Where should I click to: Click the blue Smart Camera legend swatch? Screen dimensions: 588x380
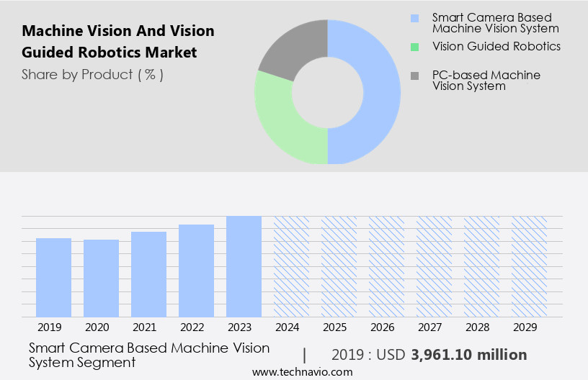coord(414,18)
